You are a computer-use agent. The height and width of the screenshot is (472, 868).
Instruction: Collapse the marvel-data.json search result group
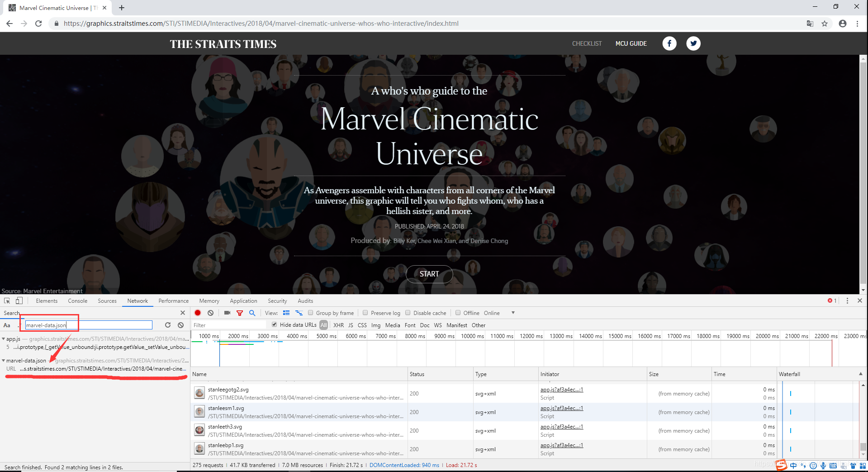click(4, 360)
